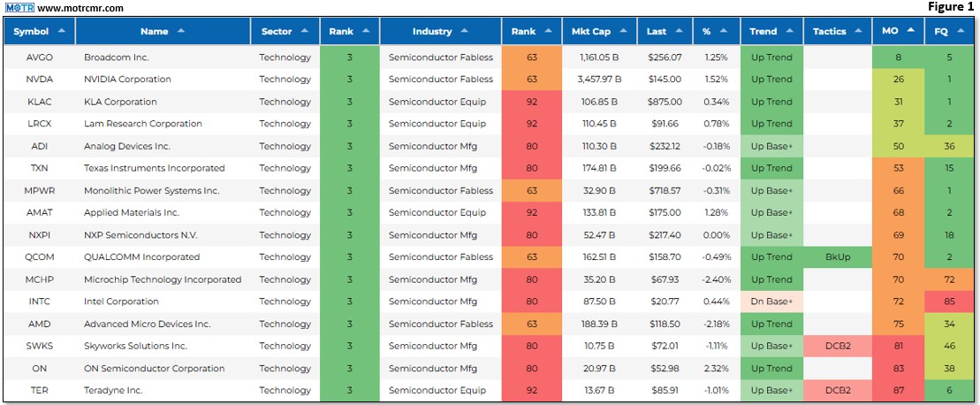Click the BkUp tactics cell for QCOM
The width and height of the screenshot is (980, 405).
pos(838,256)
